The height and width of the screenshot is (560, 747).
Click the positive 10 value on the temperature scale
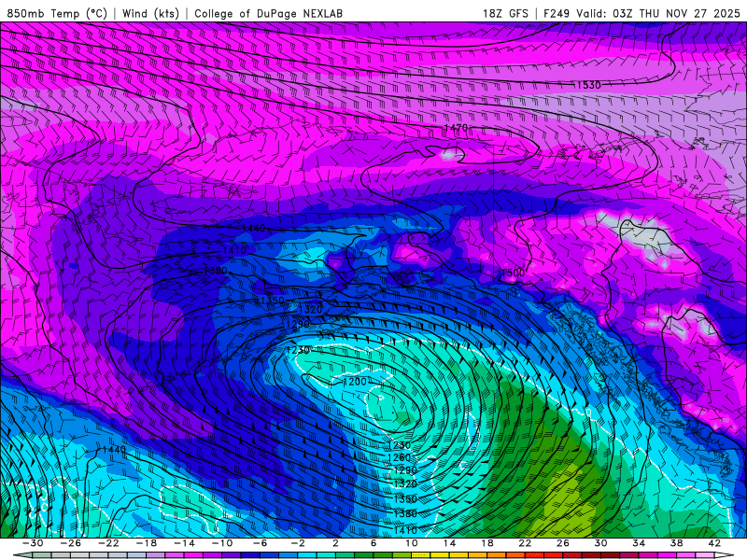412,543
